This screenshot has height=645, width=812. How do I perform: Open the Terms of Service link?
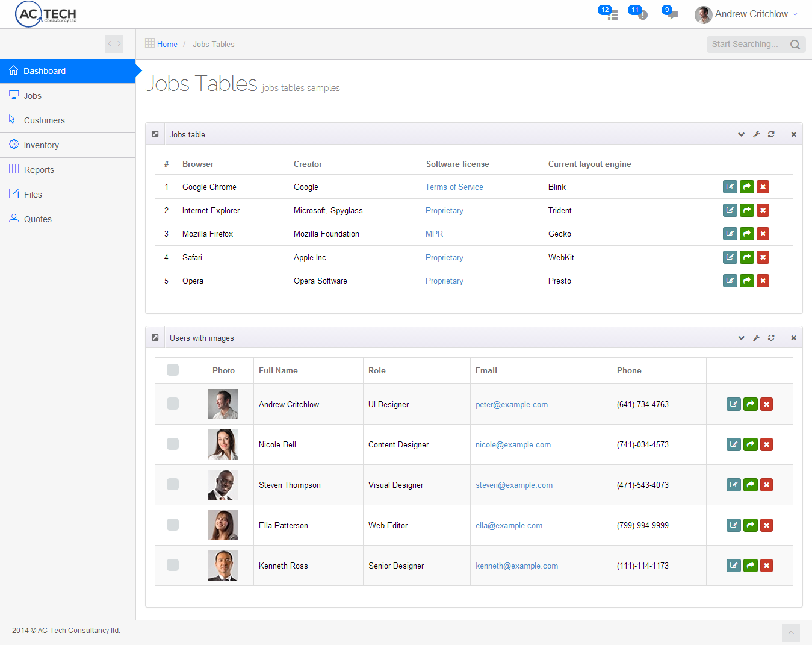pos(454,187)
